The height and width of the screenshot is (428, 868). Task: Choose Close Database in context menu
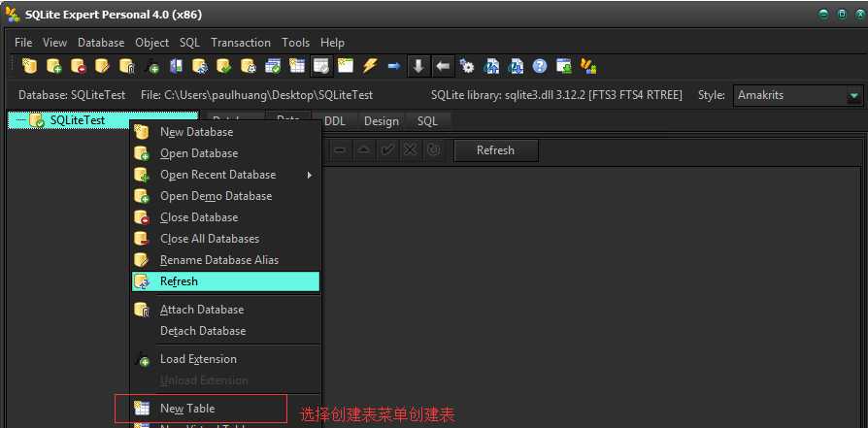coord(226,217)
